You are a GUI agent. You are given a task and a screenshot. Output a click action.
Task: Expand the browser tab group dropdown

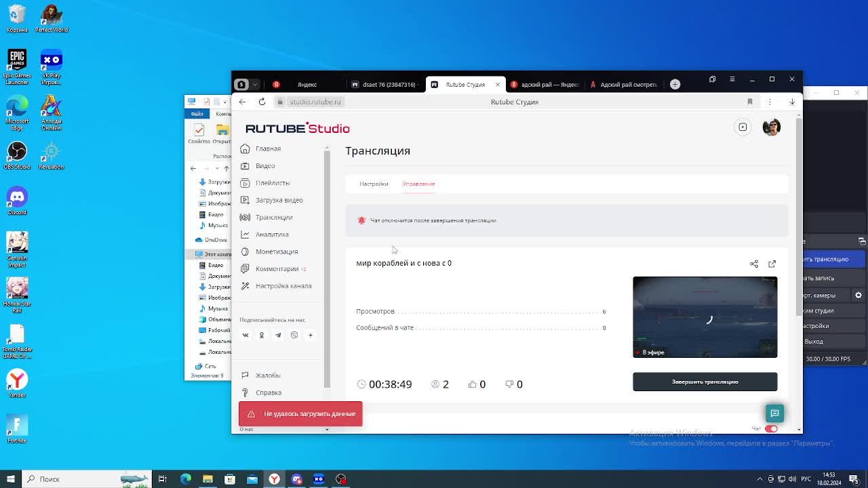[255, 85]
